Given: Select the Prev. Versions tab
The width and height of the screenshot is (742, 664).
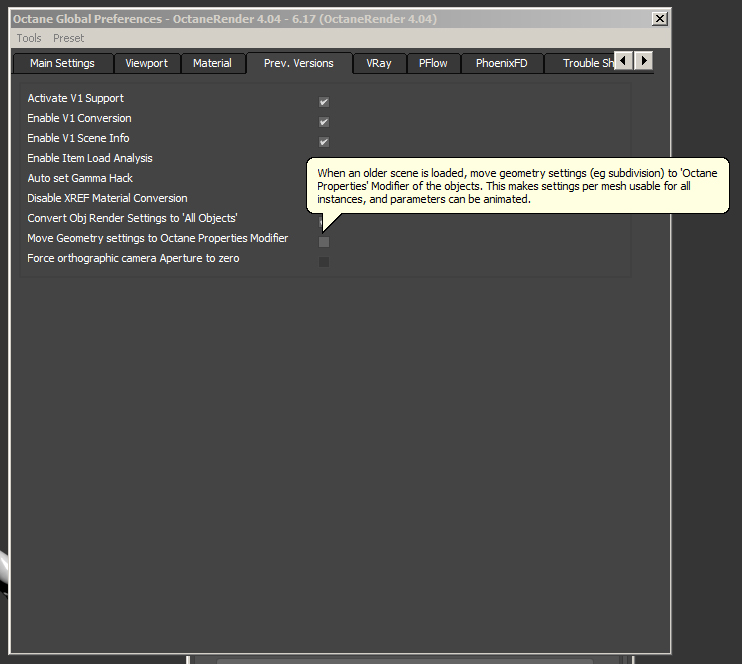Looking at the screenshot, I should pyautogui.click(x=299, y=63).
